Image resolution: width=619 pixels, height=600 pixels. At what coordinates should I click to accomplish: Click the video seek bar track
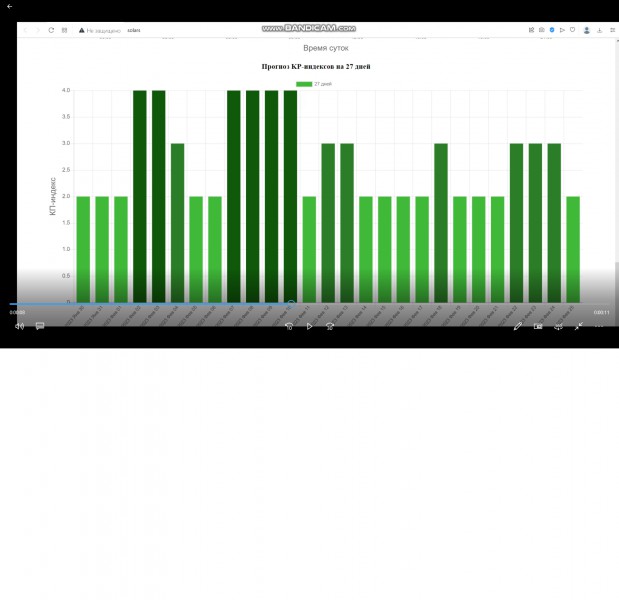click(x=310, y=304)
